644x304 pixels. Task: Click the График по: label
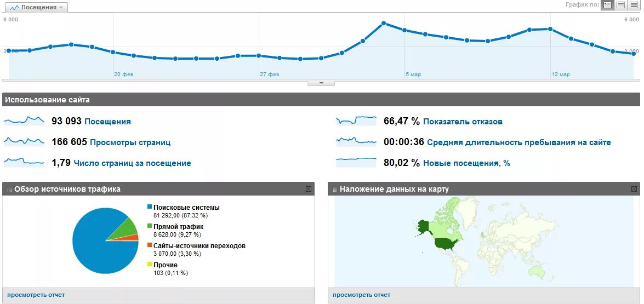(583, 5)
